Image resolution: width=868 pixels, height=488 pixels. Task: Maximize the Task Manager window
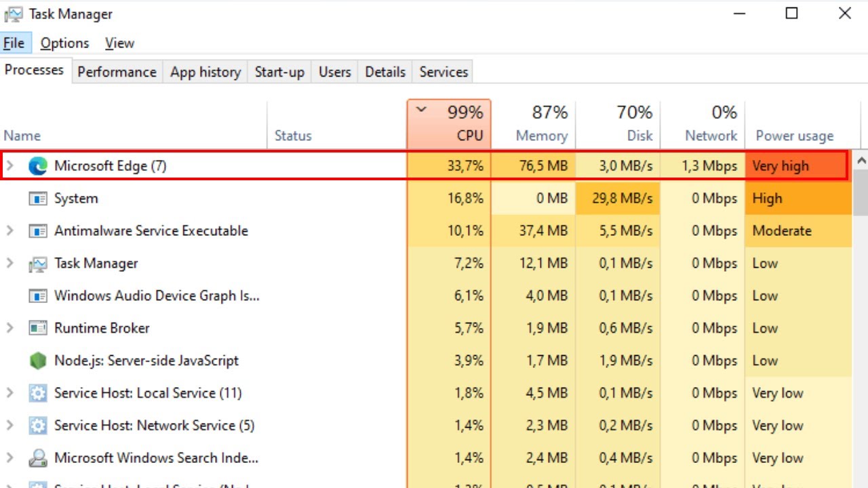point(791,14)
